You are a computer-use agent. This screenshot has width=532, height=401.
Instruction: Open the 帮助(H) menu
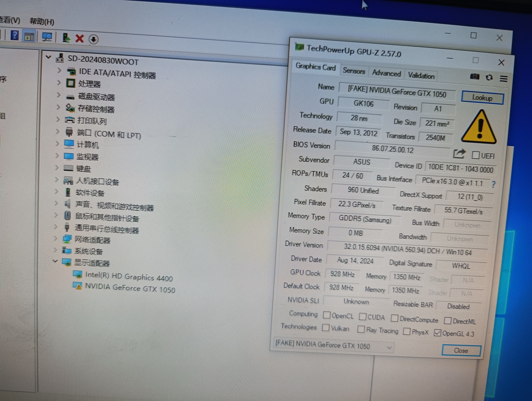coord(42,21)
